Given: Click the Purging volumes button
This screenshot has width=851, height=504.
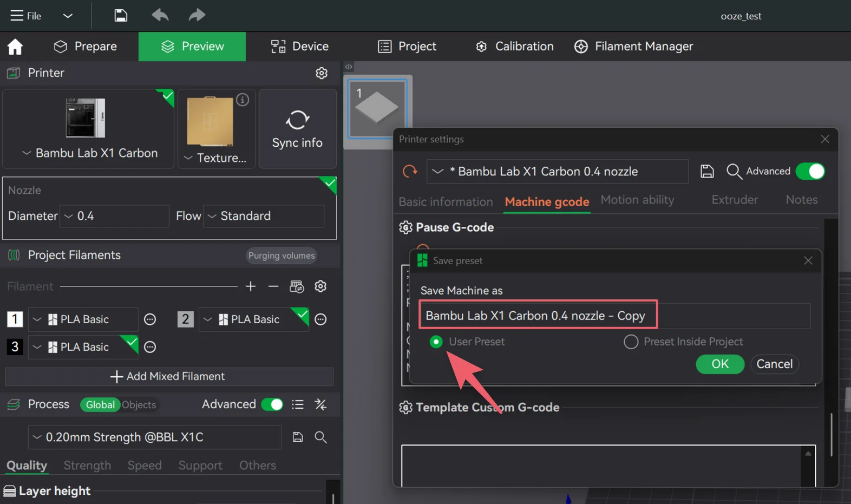Looking at the screenshot, I should [282, 256].
